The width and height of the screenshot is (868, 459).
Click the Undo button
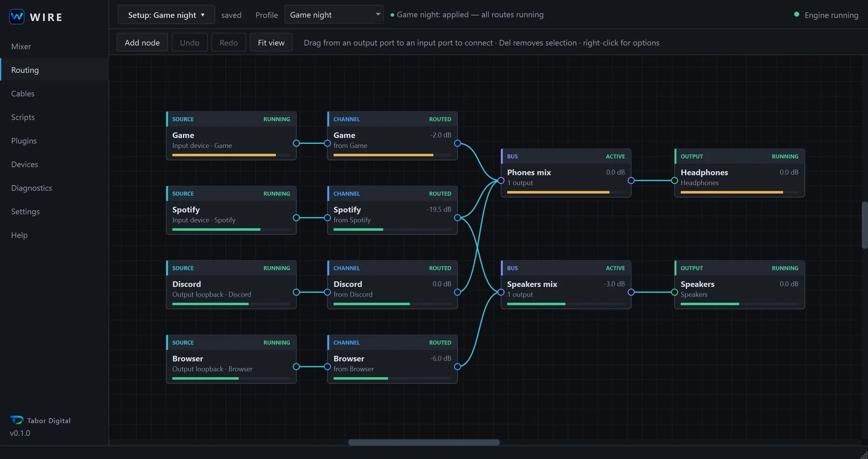pos(190,42)
